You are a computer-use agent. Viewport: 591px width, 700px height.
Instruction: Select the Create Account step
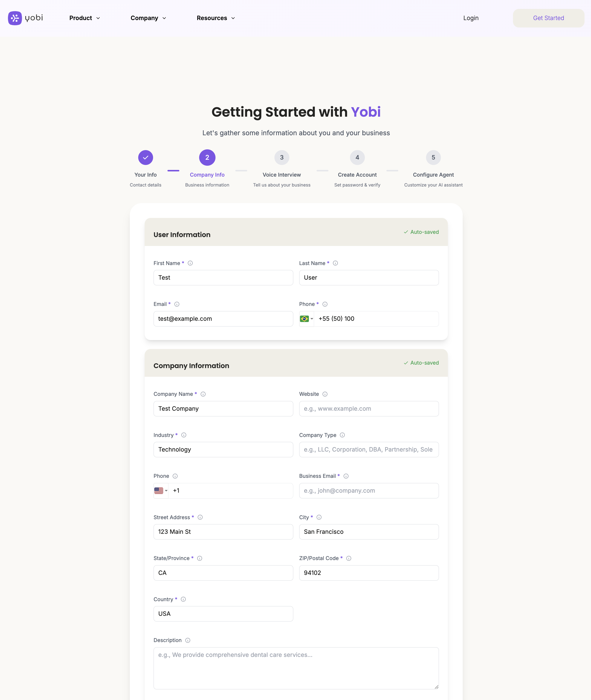(x=357, y=158)
